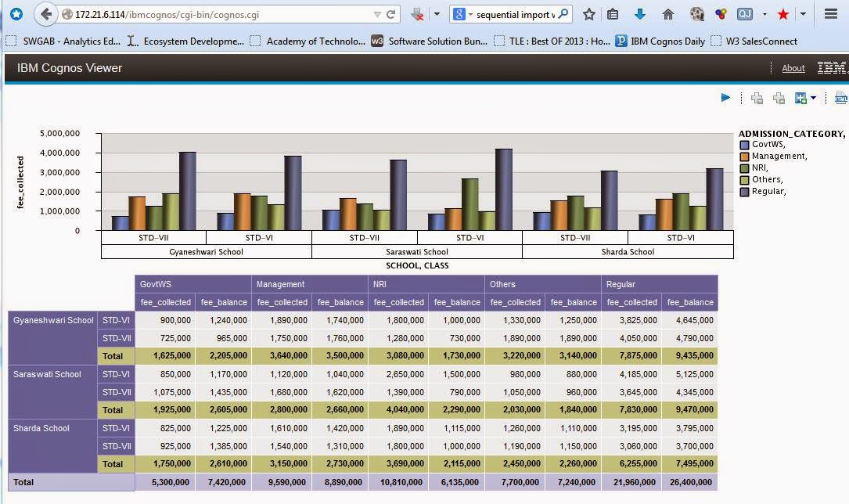Screen dimensions: 849x504
Task: Enable the red star toolbar add-on
Action: click(x=783, y=13)
